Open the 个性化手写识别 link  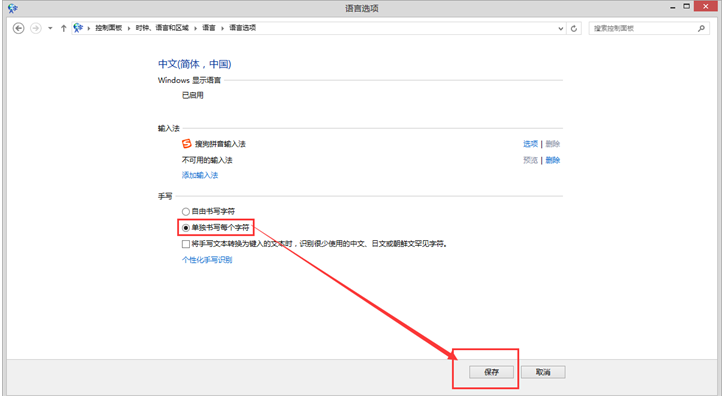[207, 260]
